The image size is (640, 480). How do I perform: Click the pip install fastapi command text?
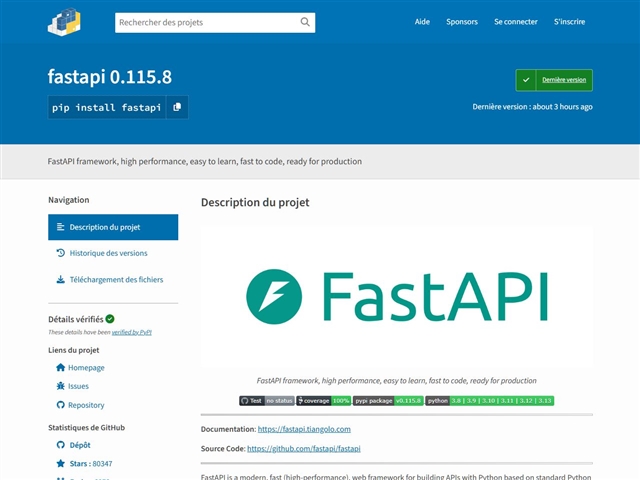click(107, 107)
